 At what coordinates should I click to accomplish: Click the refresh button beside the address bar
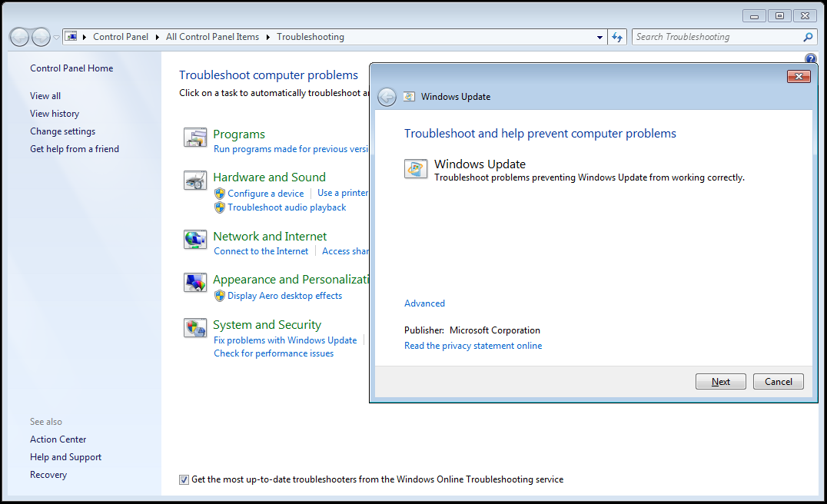(x=617, y=37)
